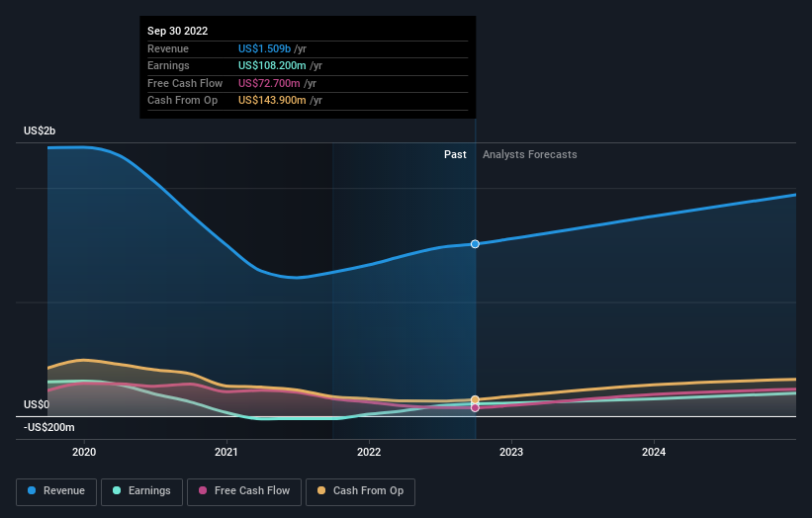This screenshot has width=812, height=518.
Task: Select the 2024 x-axis label
Action: coord(654,452)
